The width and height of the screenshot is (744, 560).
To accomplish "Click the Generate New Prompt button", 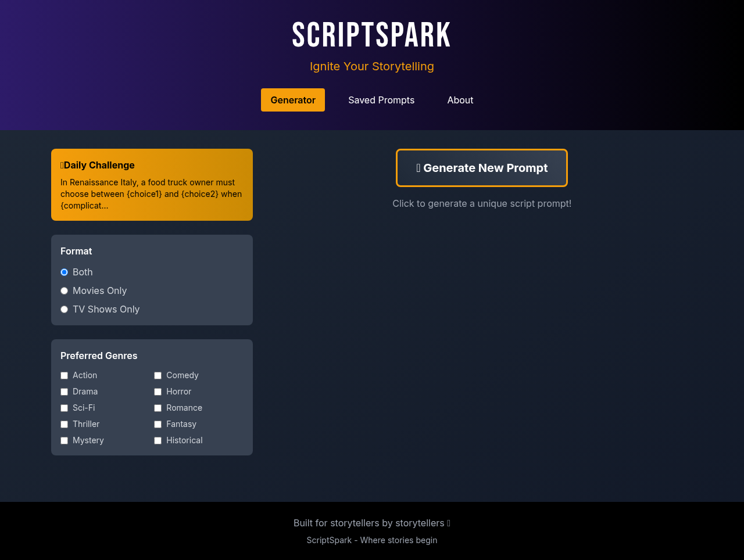I will (x=482, y=167).
